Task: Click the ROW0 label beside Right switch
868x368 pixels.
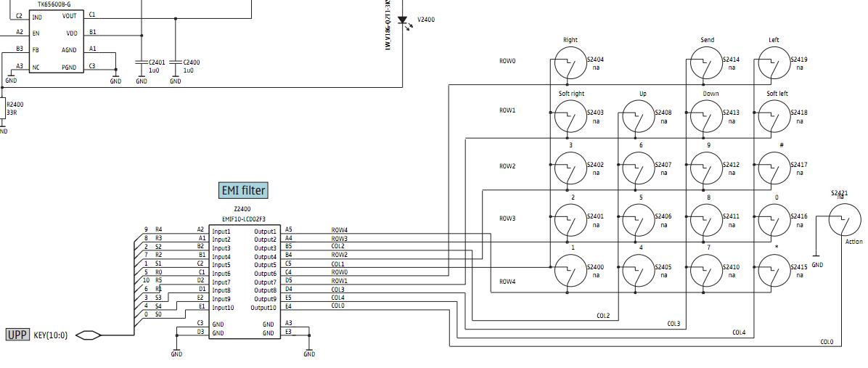Action: pos(507,61)
